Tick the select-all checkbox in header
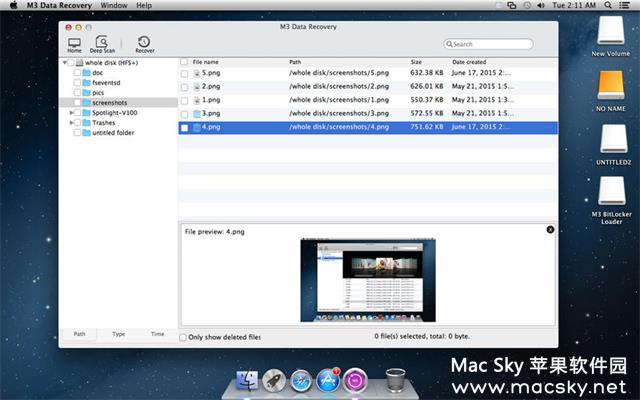 (184, 62)
